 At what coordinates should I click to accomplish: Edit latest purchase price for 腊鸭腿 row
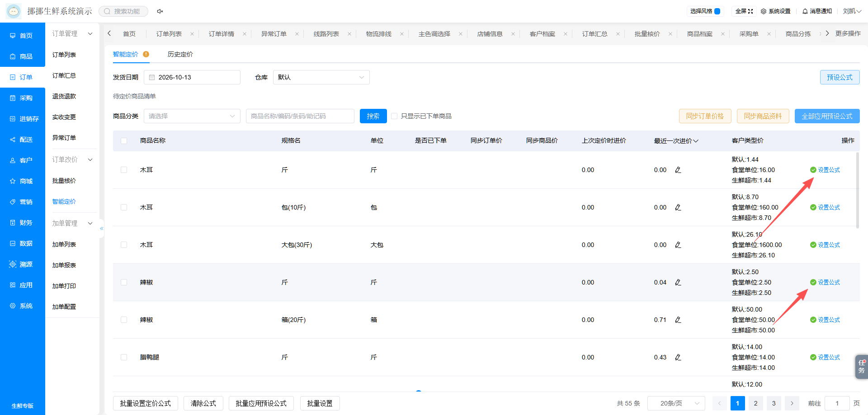click(678, 357)
